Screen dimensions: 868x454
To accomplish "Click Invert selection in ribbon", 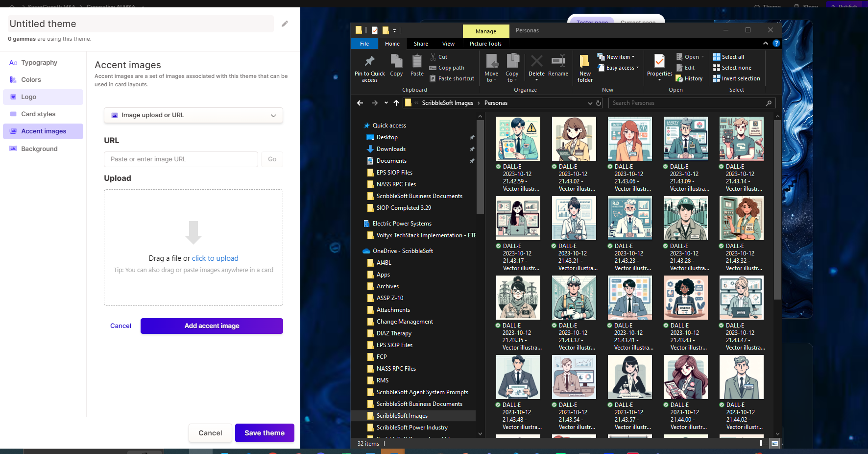I will point(736,78).
